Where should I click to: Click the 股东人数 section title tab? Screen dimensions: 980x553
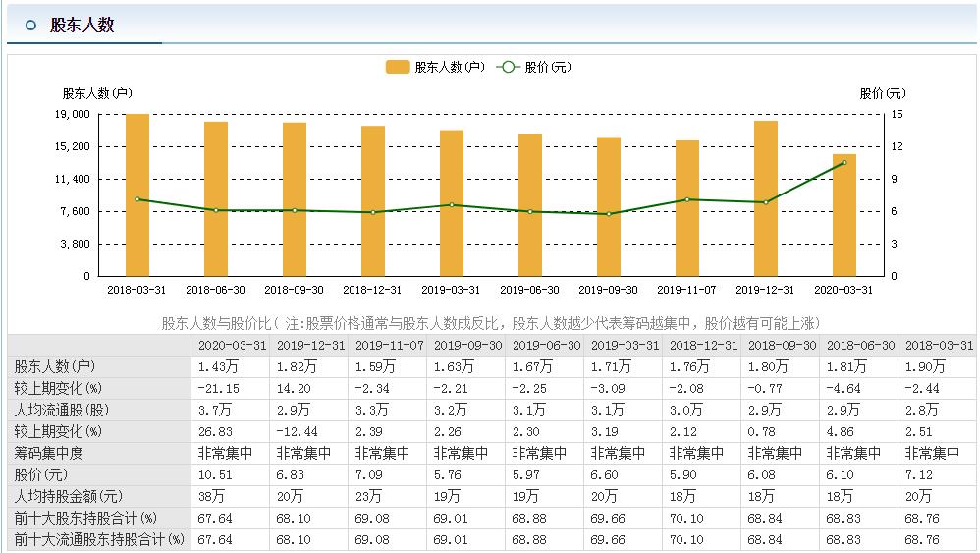82,25
